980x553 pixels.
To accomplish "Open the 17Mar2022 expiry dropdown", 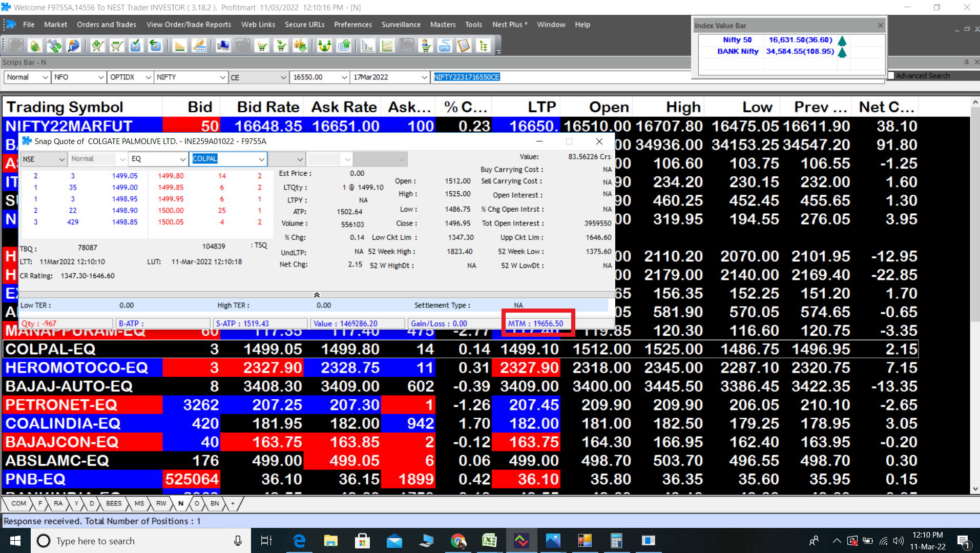I will (390, 77).
